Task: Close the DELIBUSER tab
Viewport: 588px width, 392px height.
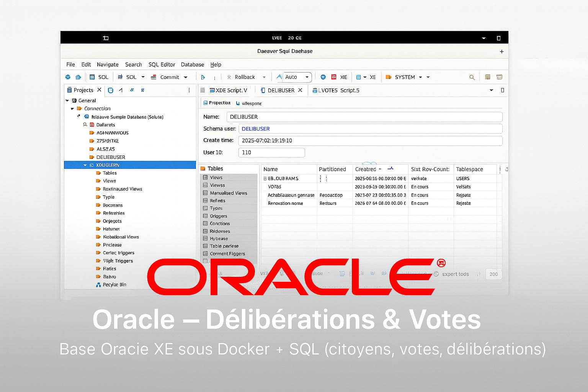Action: pyautogui.click(x=300, y=90)
